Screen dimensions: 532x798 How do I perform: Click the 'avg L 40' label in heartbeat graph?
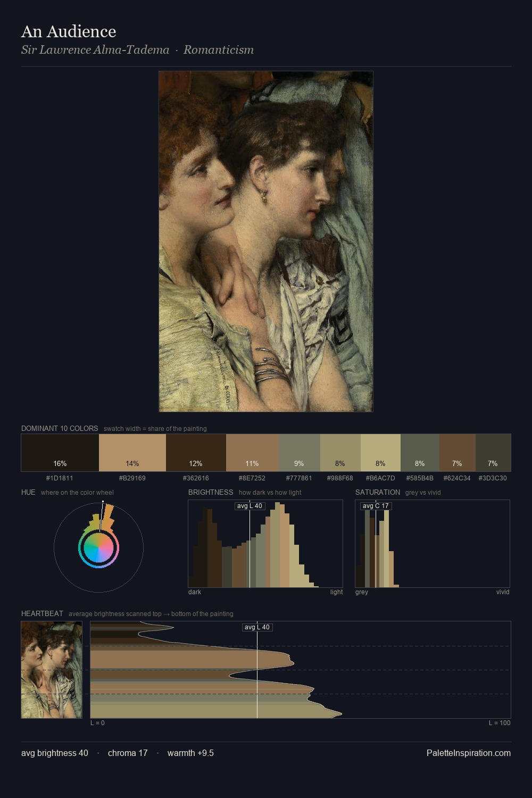[257, 627]
